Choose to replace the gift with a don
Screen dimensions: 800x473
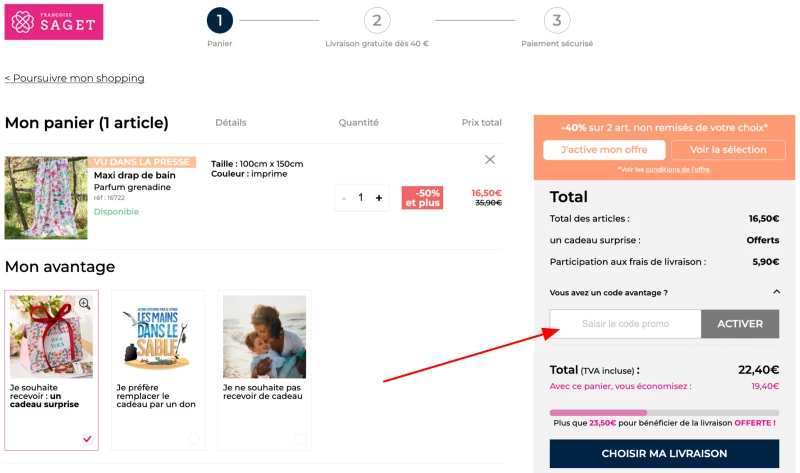click(x=194, y=439)
